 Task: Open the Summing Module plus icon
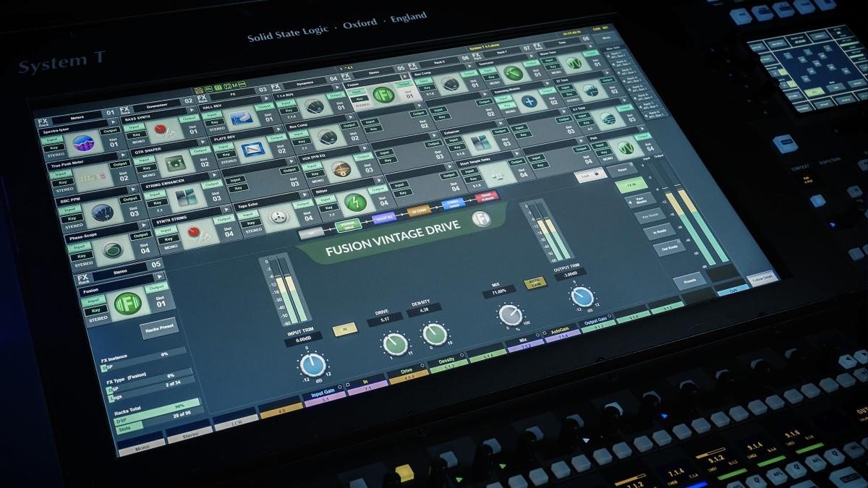[x=529, y=101]
